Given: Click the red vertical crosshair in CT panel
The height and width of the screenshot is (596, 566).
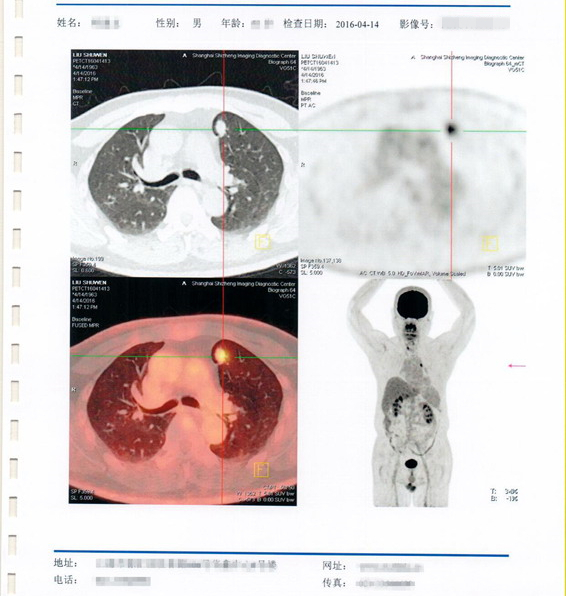Looking at the screenshot, I should point(224,163).
